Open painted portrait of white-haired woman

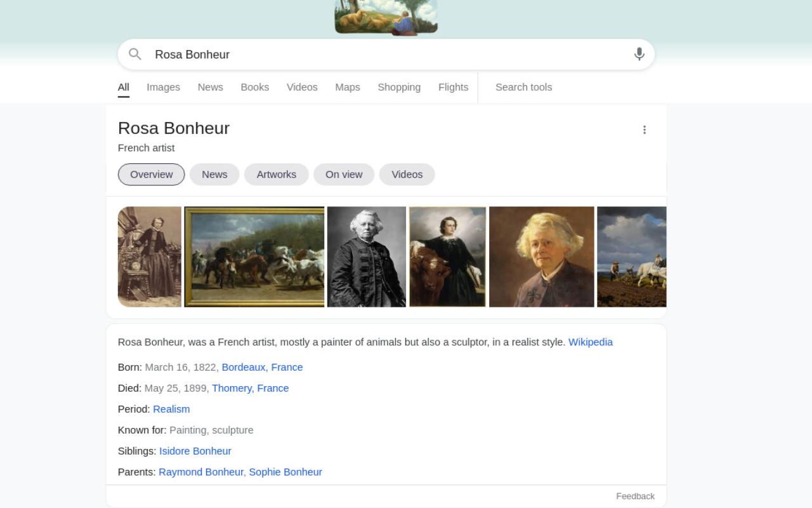pos(542,257)
